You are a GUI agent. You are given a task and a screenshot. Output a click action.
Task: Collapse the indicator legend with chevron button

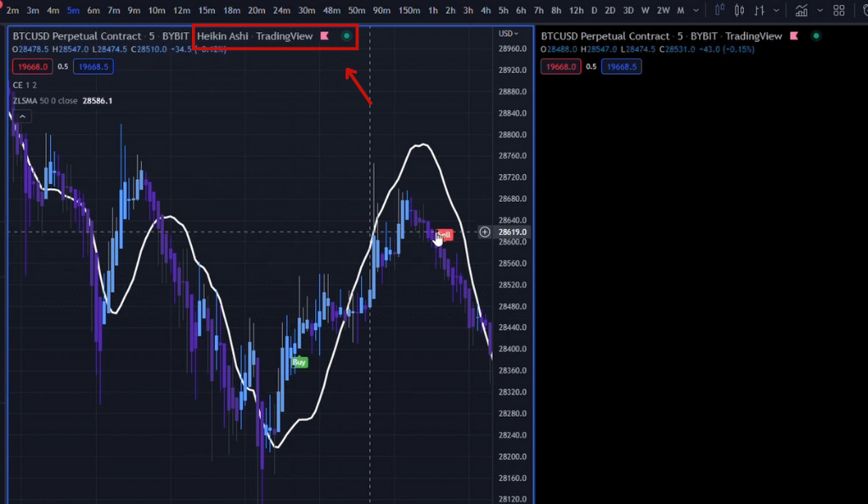[22, 117]
